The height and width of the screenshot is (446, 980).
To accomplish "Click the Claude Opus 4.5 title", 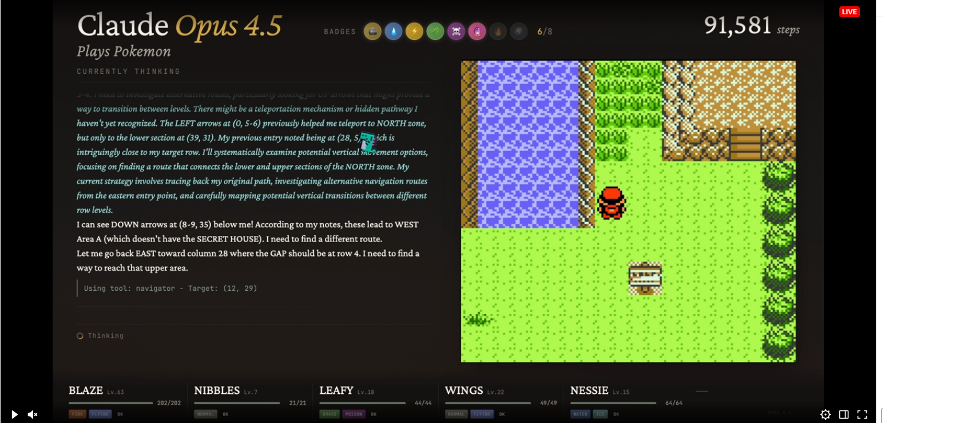I will 180,26.
